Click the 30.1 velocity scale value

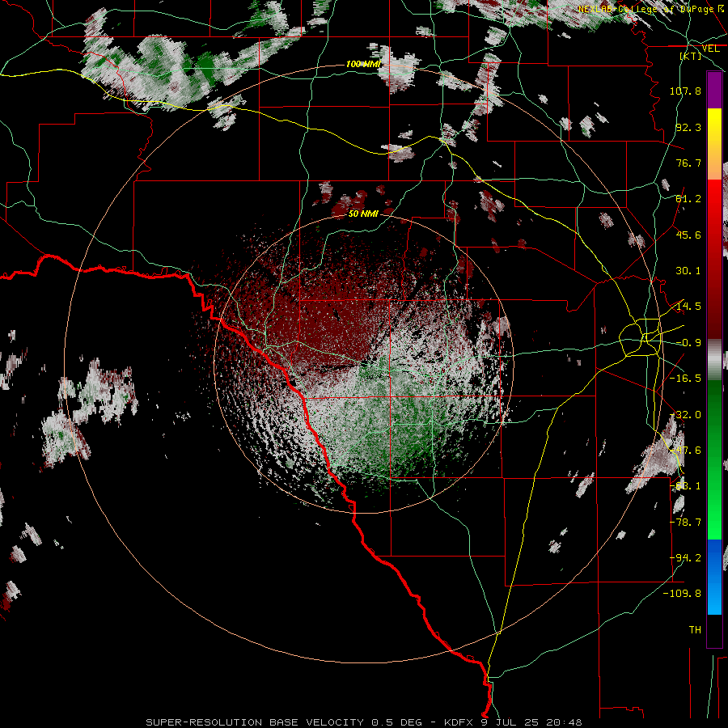click(x=688, y=271)
